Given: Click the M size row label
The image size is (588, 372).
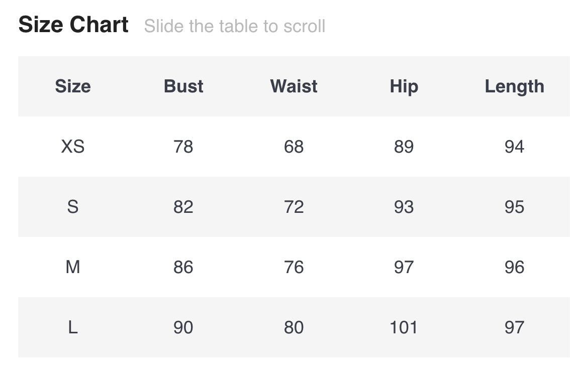Looking at the screenshot, I should pos(73,267).
